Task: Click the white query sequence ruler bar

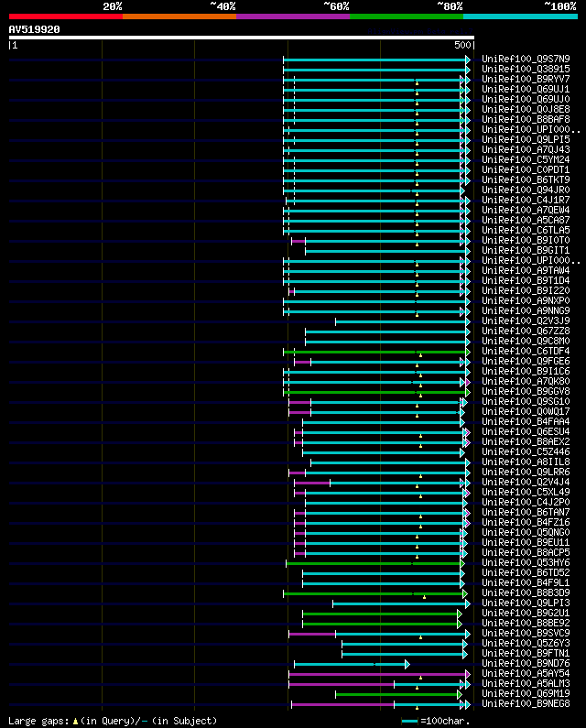Action: coord(242,38)
